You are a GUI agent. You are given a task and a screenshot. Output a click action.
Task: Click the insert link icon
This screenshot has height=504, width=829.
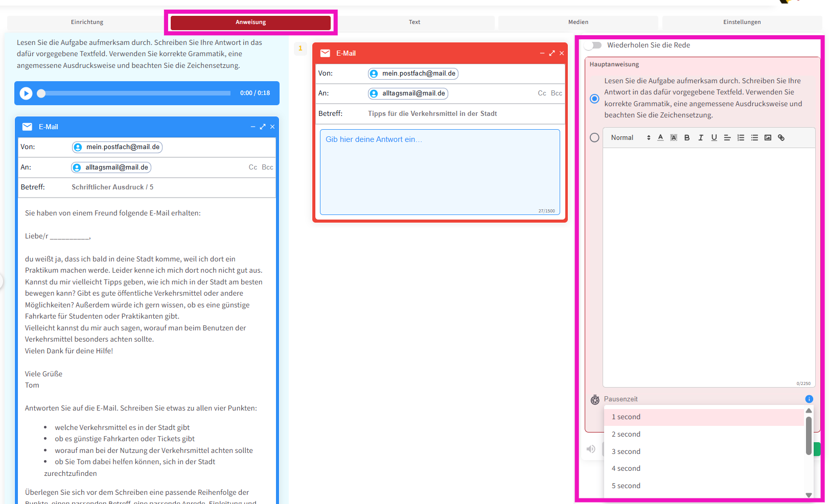coord(781,138)
